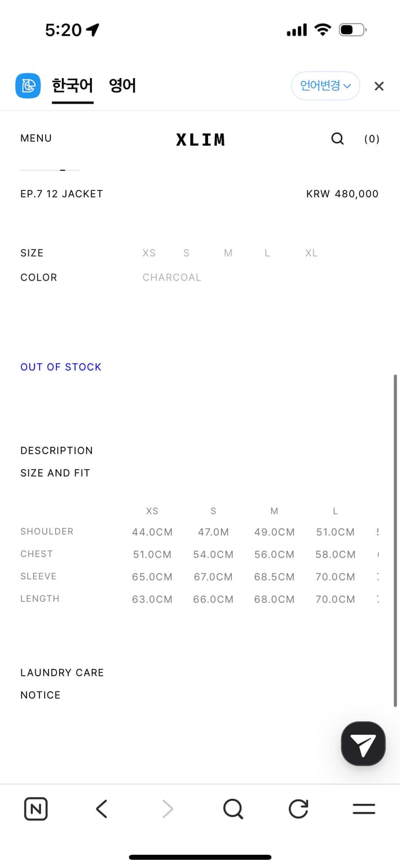Close the translation bar with X

[379, 86]
